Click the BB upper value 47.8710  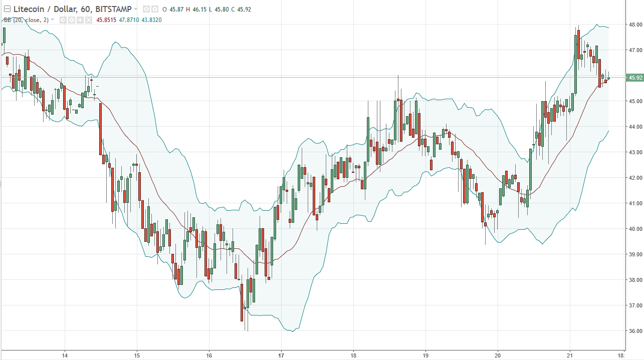coord(129,20)
